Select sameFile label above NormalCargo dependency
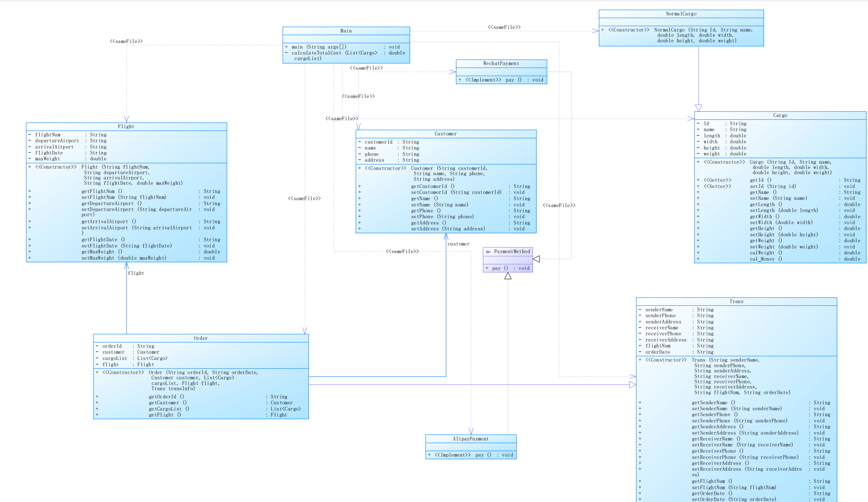This screenshot has width=868, height=502. pos(504,27)
